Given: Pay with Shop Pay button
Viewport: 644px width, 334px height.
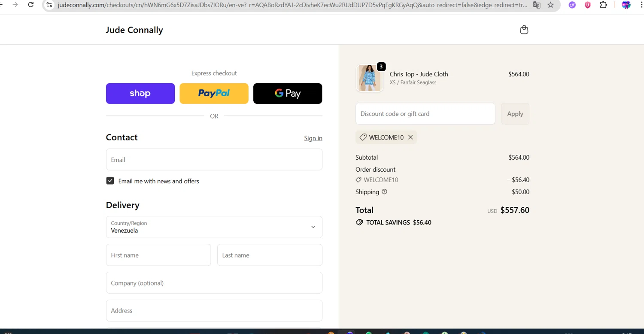Looking at the screenshot, I should (x=140, y=94).
